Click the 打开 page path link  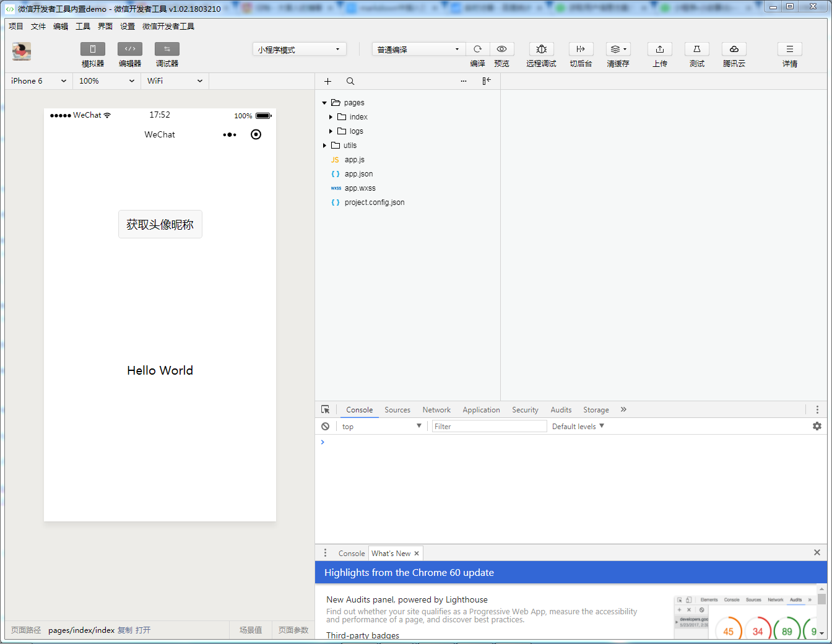pos(143,630)
